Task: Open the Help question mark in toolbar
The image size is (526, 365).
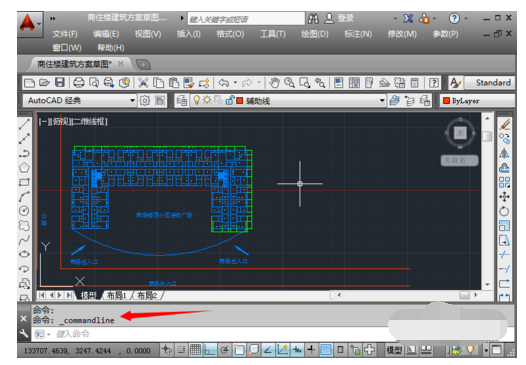Action: click(434, 83)
